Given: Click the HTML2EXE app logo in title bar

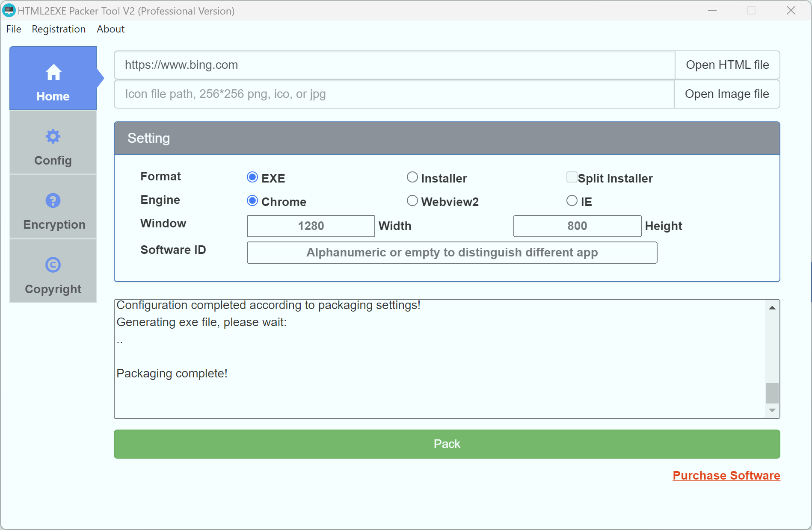Looking at the screenshot, I should click(x=9, y=11).
